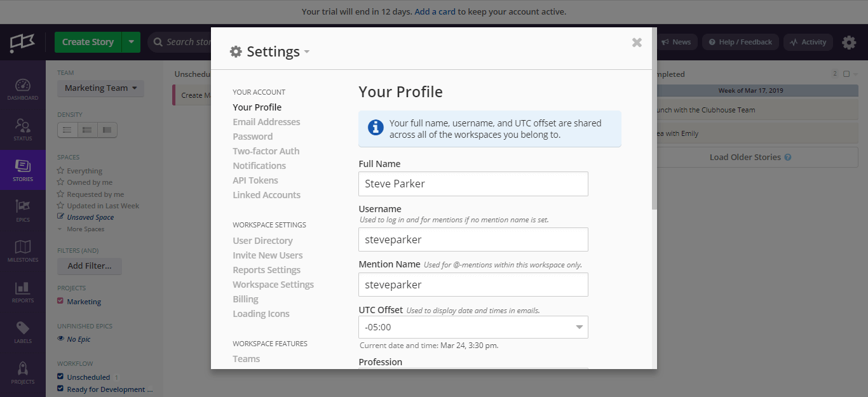
Task: Select the Unsaved Space link
Action: (x=90, y=217)
